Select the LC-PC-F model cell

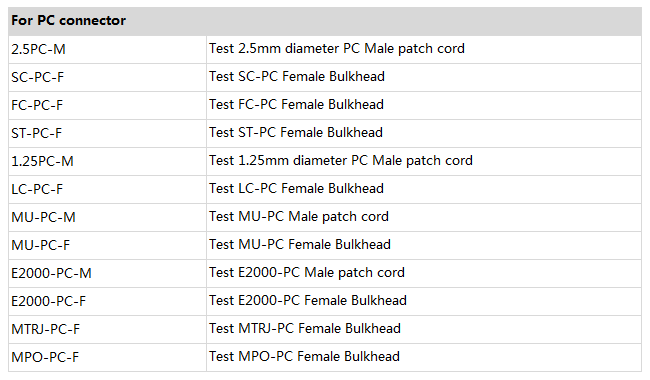(107, 189)
